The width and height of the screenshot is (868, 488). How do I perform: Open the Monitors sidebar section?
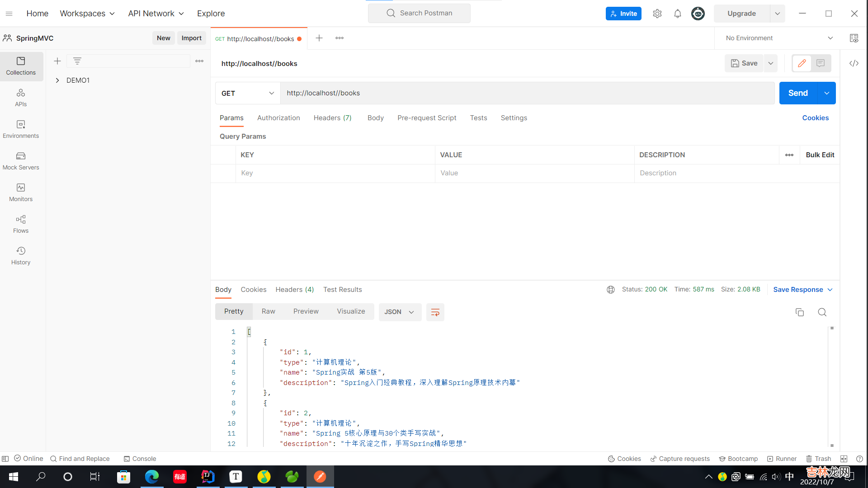[21, 192]
